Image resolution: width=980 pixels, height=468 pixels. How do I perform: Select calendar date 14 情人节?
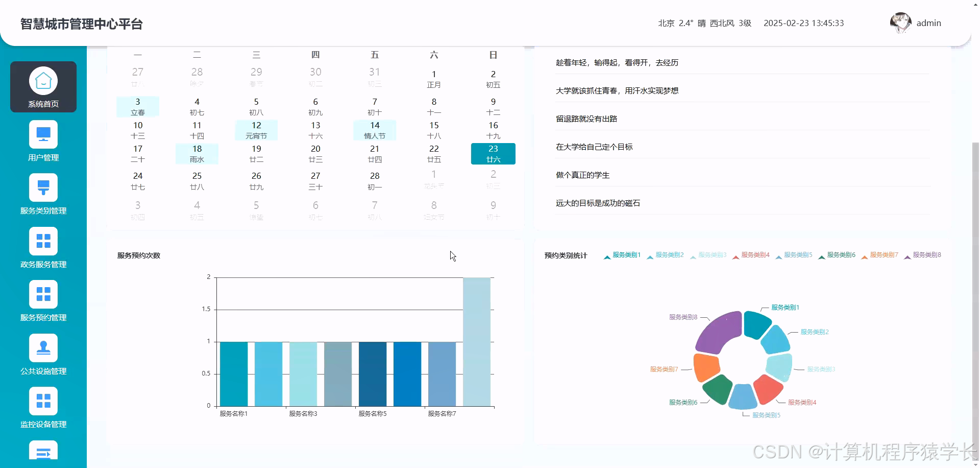click(375, 130)
